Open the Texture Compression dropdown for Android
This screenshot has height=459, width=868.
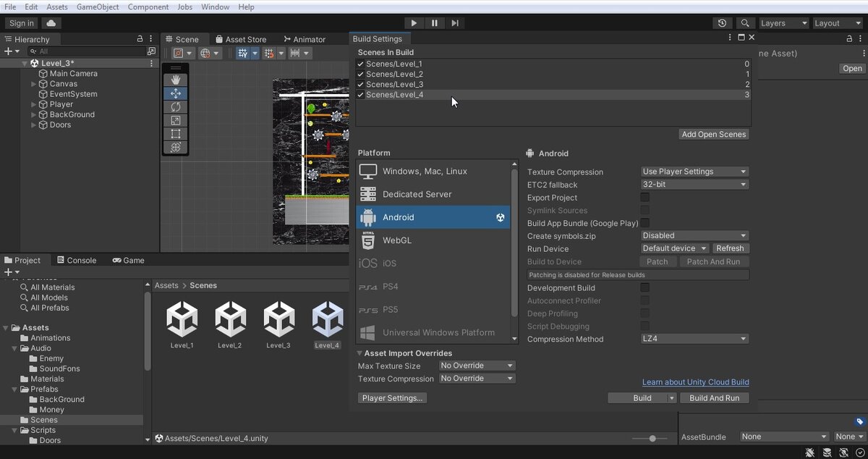tap(694, 172)
